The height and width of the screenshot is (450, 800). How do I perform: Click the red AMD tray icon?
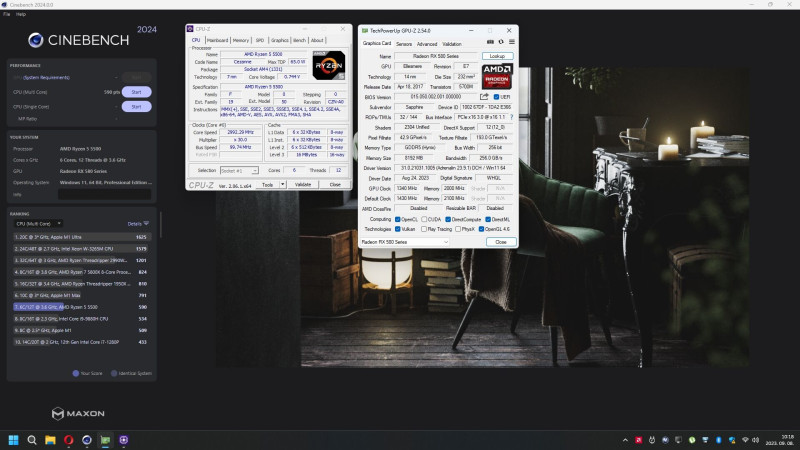tap(638, 440)
